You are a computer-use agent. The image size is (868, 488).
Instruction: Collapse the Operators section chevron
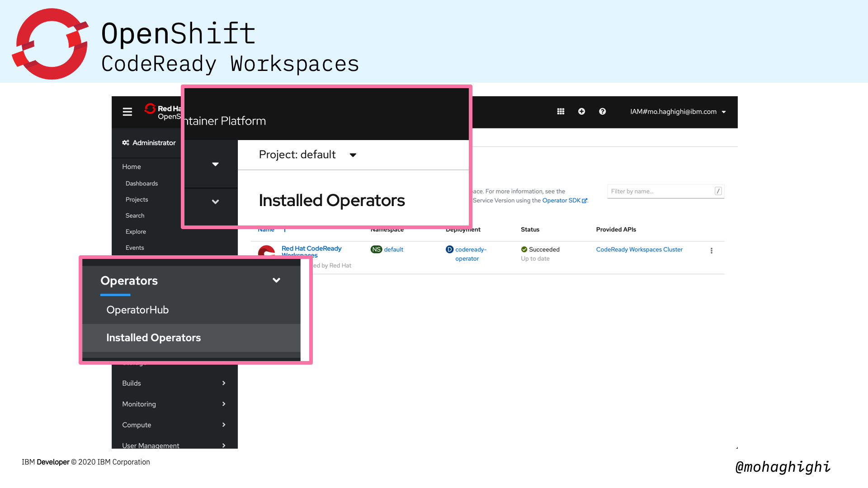[x=276, y=281]
